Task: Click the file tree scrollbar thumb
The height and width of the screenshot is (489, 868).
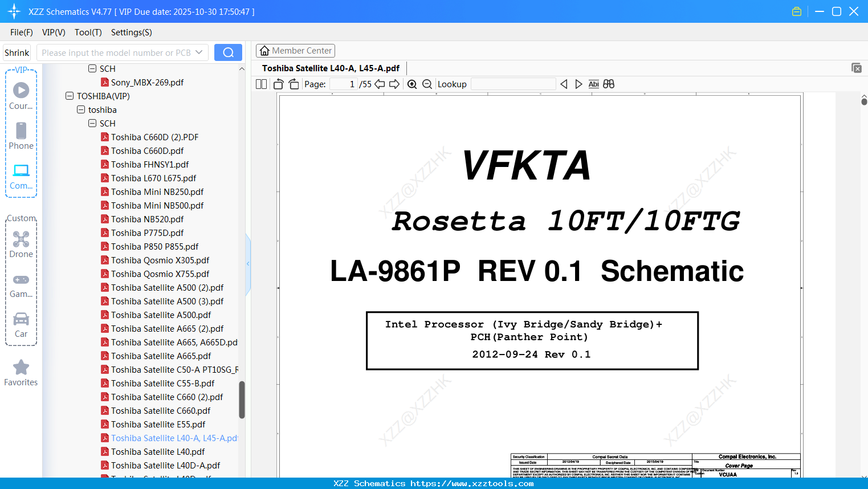Action: [242, 400]
